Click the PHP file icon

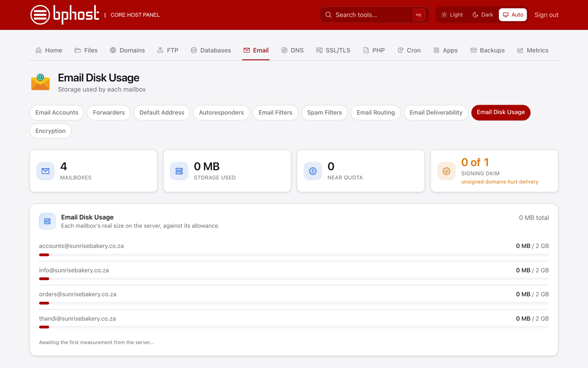pyautogui.click(x=366, y=50)
